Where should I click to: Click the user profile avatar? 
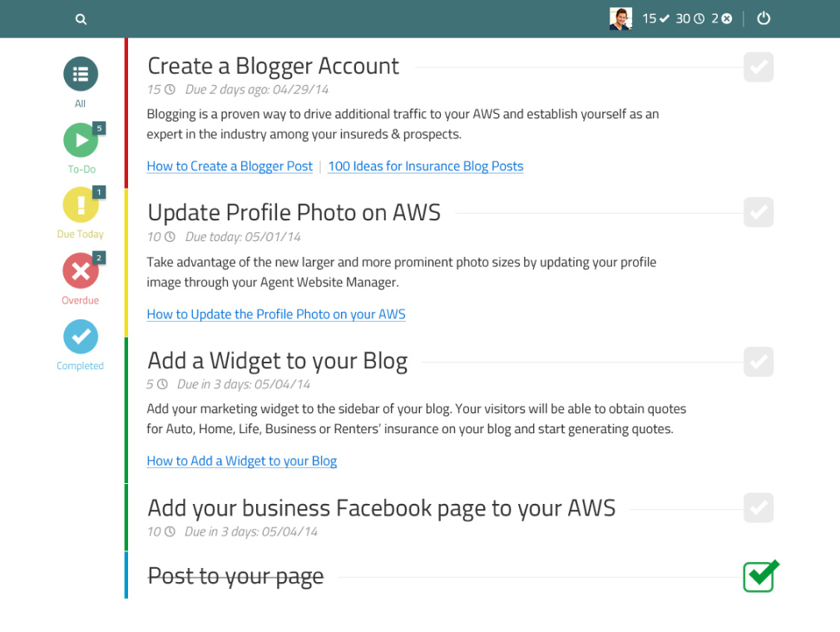click(620, 18)
